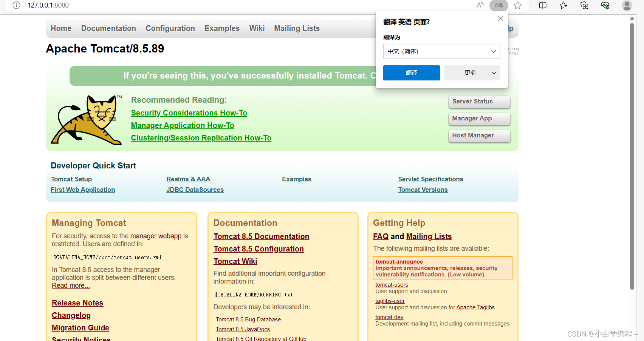Open the manager webapp link

[156, 236]
